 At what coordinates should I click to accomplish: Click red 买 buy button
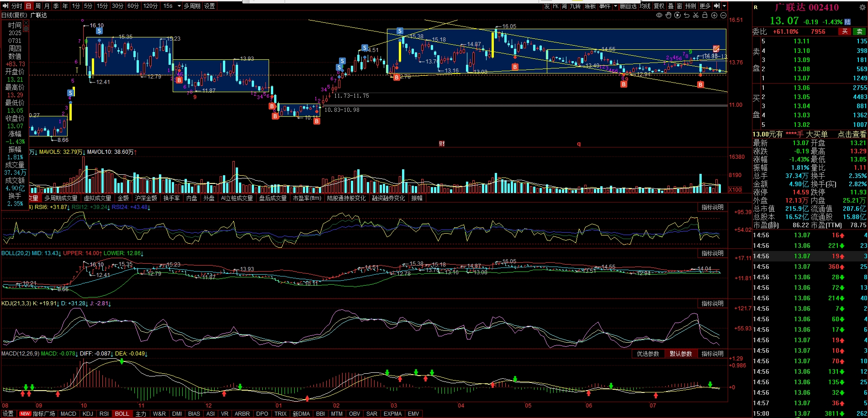coord(845,31)
